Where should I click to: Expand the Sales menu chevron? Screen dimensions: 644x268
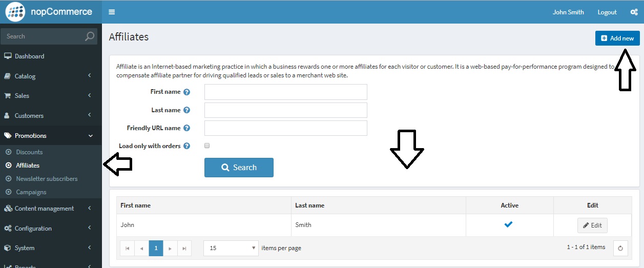tap(90, 95)
